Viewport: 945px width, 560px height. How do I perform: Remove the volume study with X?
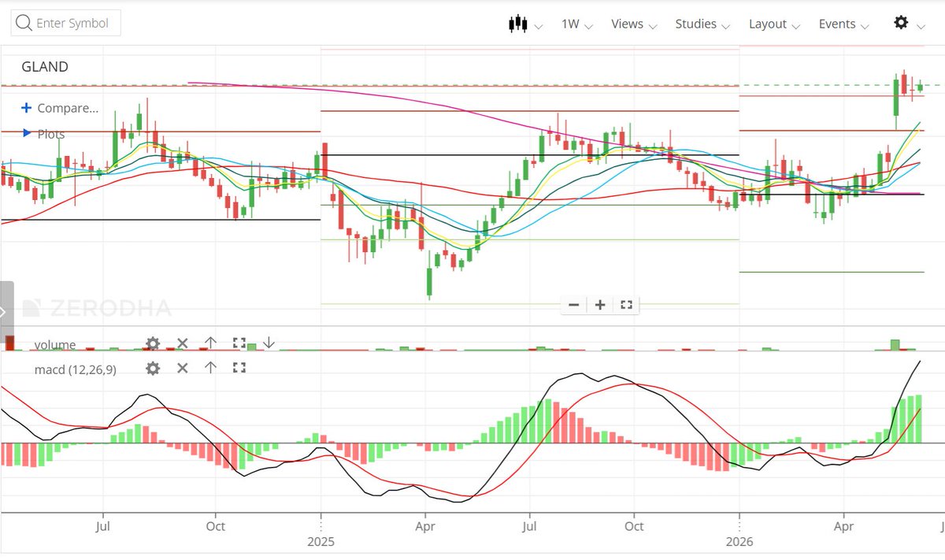click(x=182, y=343)
